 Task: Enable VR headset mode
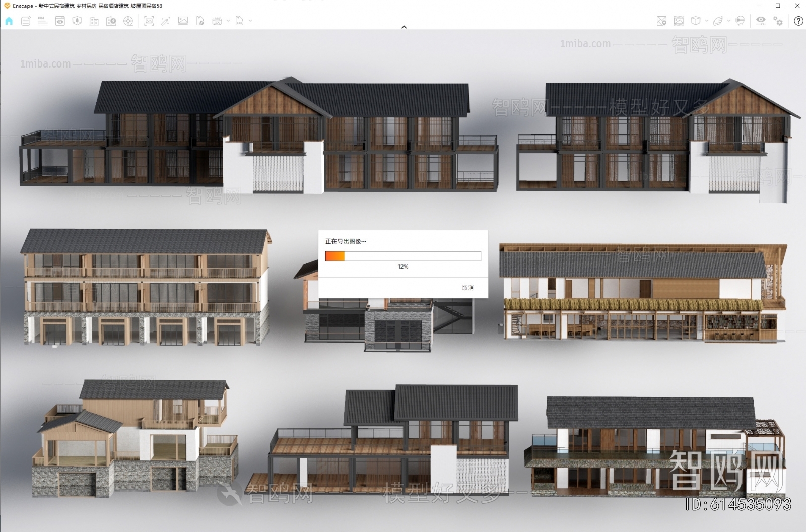pyautogui.click(x=740, y=21)
